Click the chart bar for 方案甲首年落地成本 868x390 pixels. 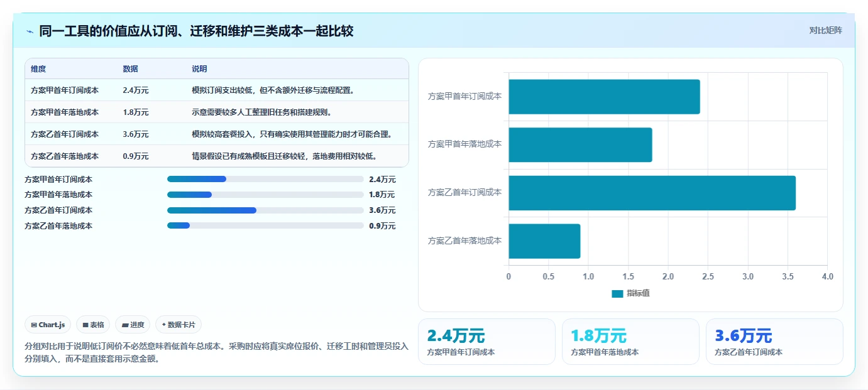[580, 144]
